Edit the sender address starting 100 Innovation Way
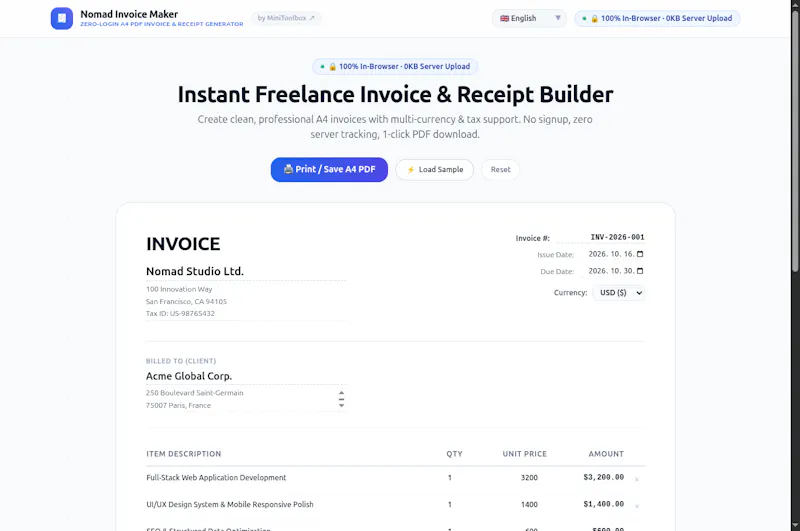Image resolution: width=800 pixels, height=531 pixels. click(x=246, y=301)
